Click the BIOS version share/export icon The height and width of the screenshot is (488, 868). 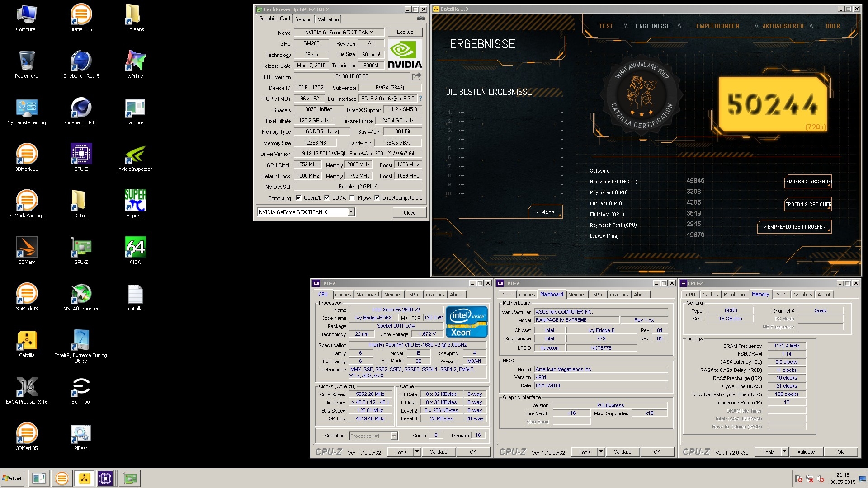point(416,76)
